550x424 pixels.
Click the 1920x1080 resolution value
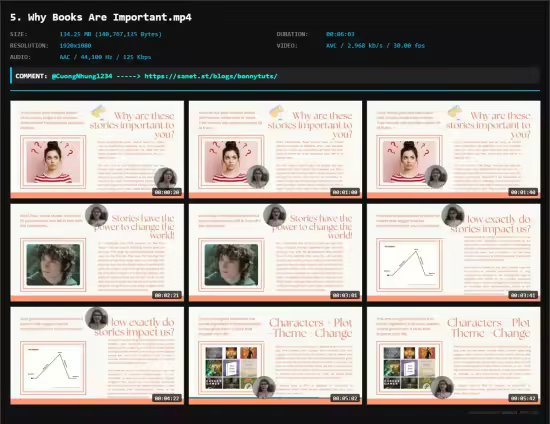click(75, 46)
